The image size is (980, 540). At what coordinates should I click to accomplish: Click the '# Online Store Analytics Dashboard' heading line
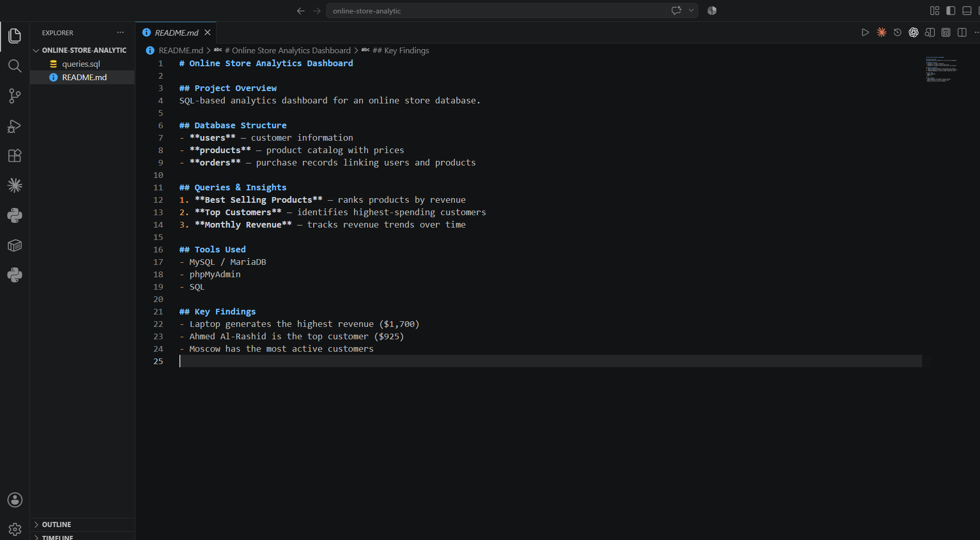click(266, 63)
